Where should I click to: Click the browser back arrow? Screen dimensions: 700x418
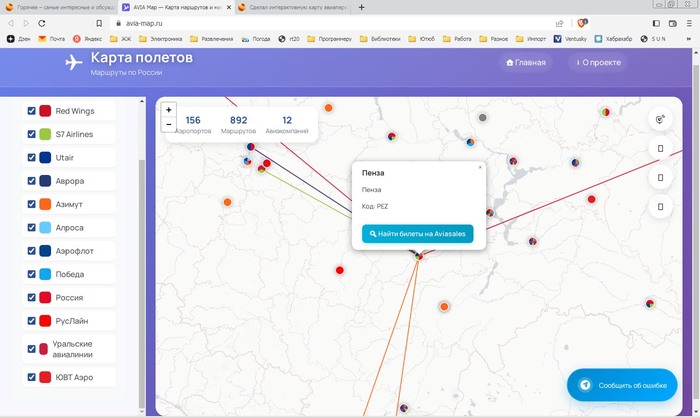11,23
